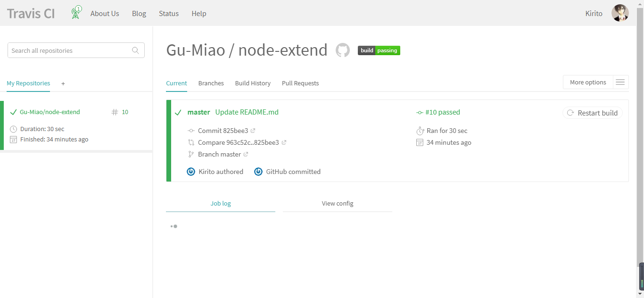
Task: Click the 34 minutes ago calendar icon
Action: click(x=420, y=142)
